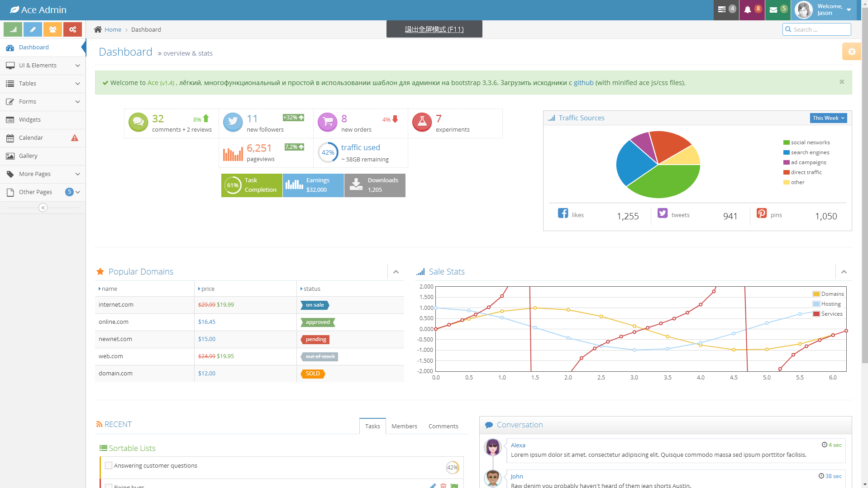
Task: Click the download icon in Downloads tile
Action: click(356, 184)
